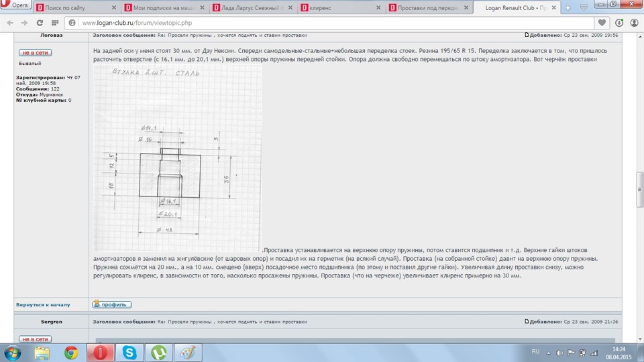Open the Opera account profile icon
The height and width of the screenshot is (362, 644).
[x=634, y=23]
